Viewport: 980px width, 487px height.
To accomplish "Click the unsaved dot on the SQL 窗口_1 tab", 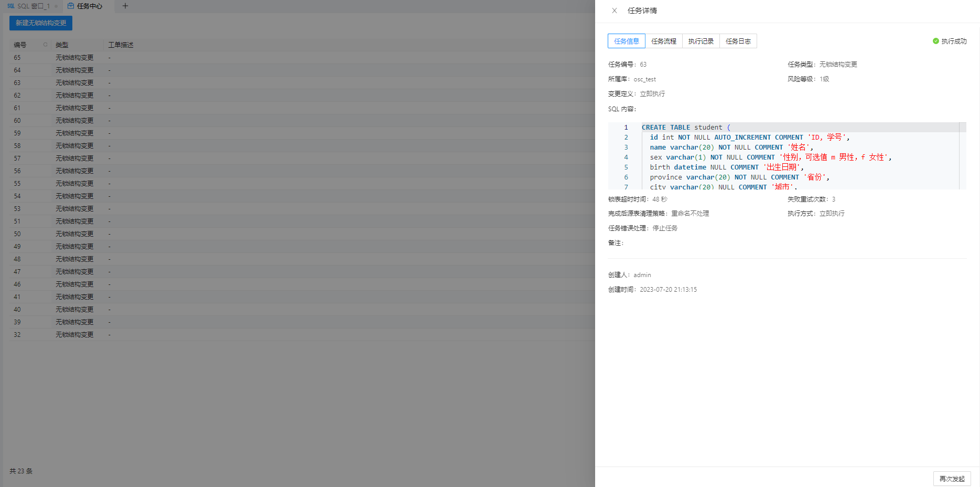I will [x=56, y=6].
